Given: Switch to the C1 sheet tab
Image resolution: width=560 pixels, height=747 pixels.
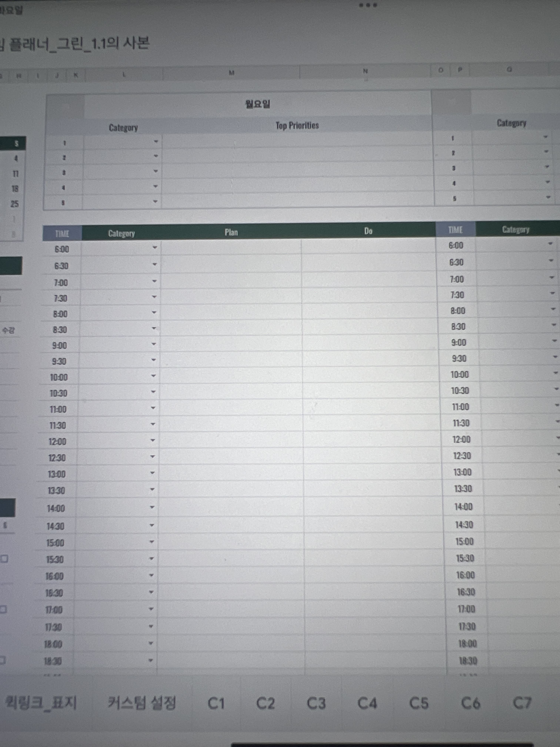Looking at the screenshot, I should 216,703.
